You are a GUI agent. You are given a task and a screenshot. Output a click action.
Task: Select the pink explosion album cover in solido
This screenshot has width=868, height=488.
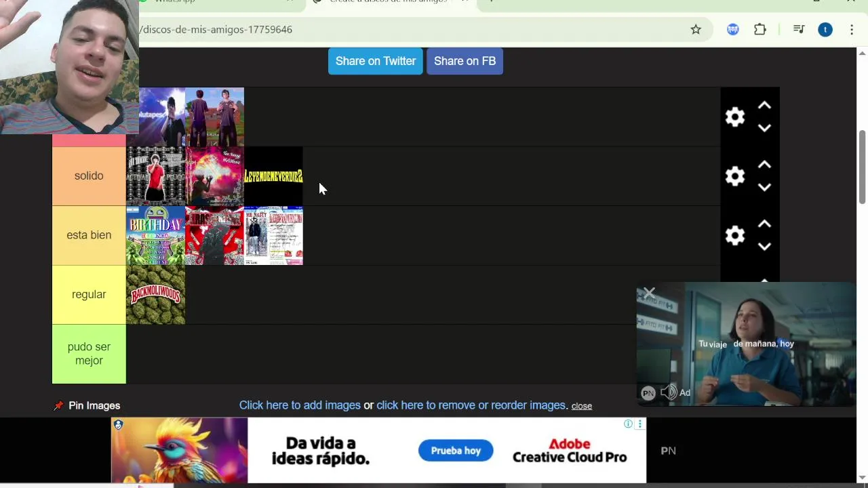214,176
